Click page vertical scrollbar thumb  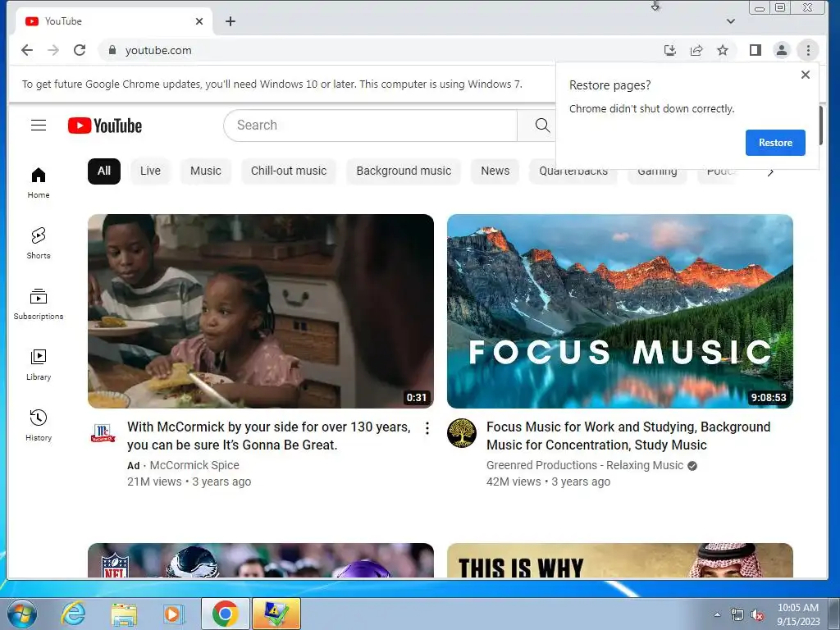click(820, 126)
